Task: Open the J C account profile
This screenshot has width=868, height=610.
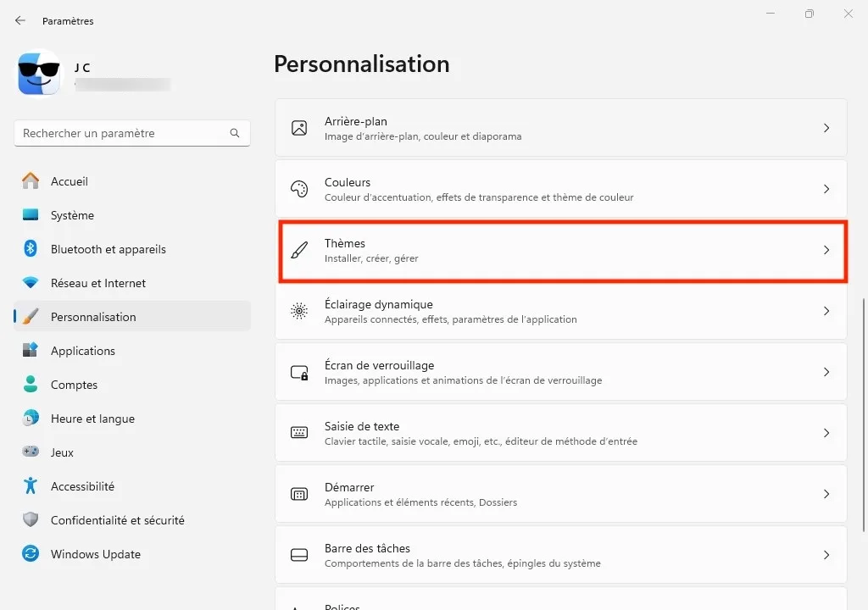Action: pos(40,75)
